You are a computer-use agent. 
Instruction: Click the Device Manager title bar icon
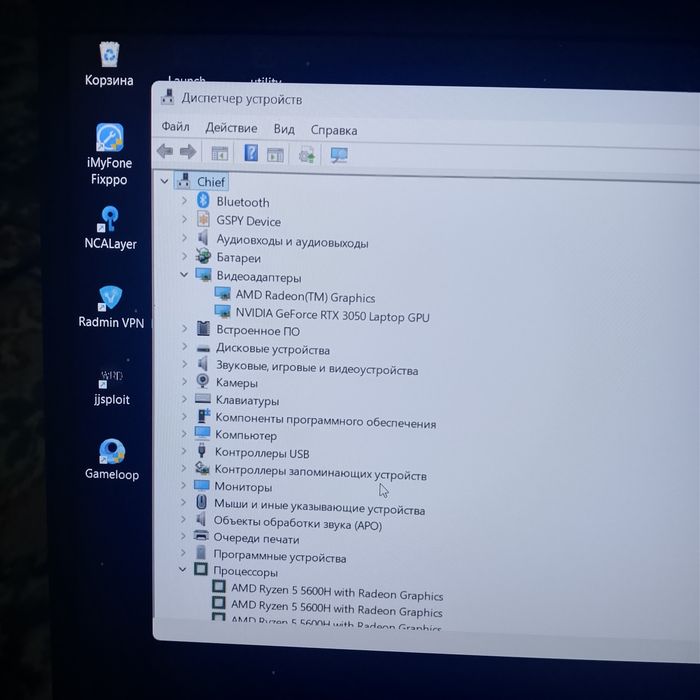click(x=168, y=96)
